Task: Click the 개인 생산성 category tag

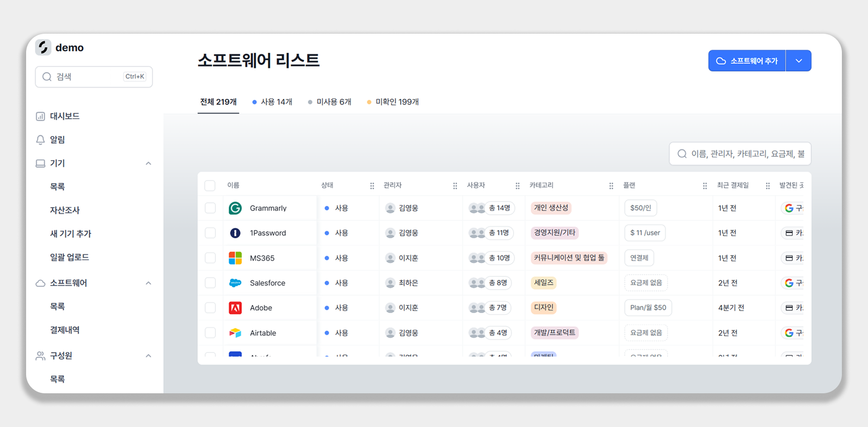Action: coord(551,208)
